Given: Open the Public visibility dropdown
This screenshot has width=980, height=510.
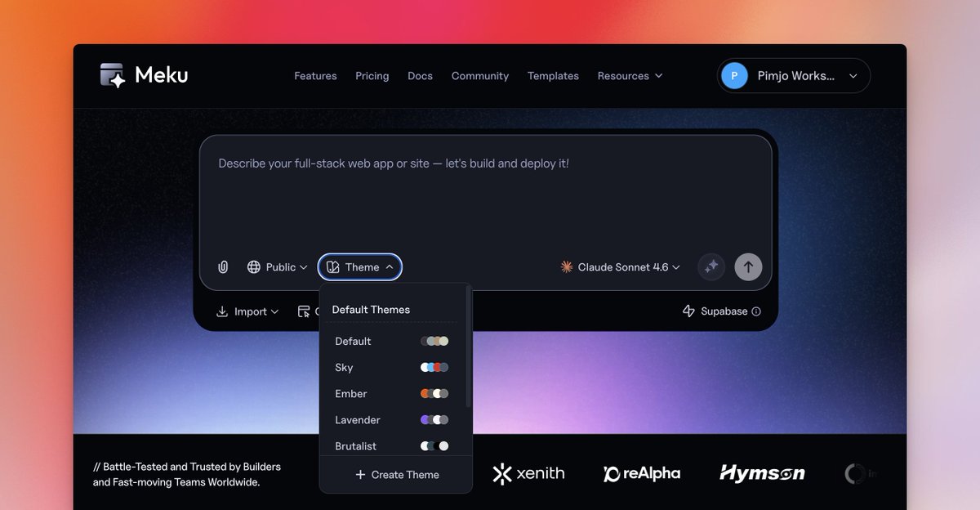Looking at the screenshot, I should [x=277, y=267].
